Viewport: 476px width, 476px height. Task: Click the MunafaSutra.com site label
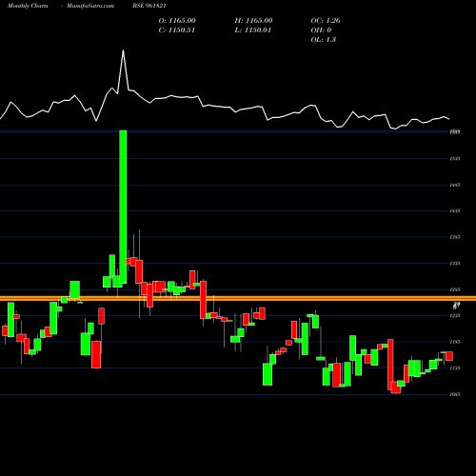click(x=90, y=6)
